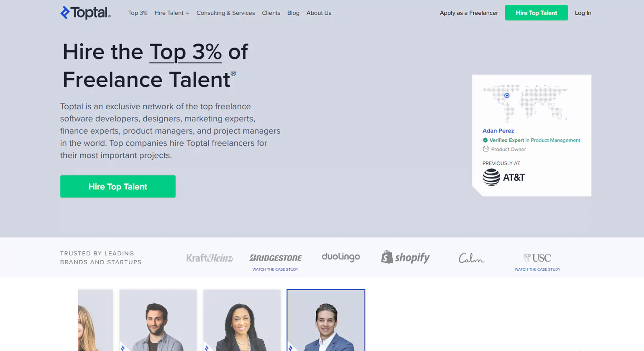Click the Product Owner cube icon
This screenshot has height=351, width=644.
(486, 149)
